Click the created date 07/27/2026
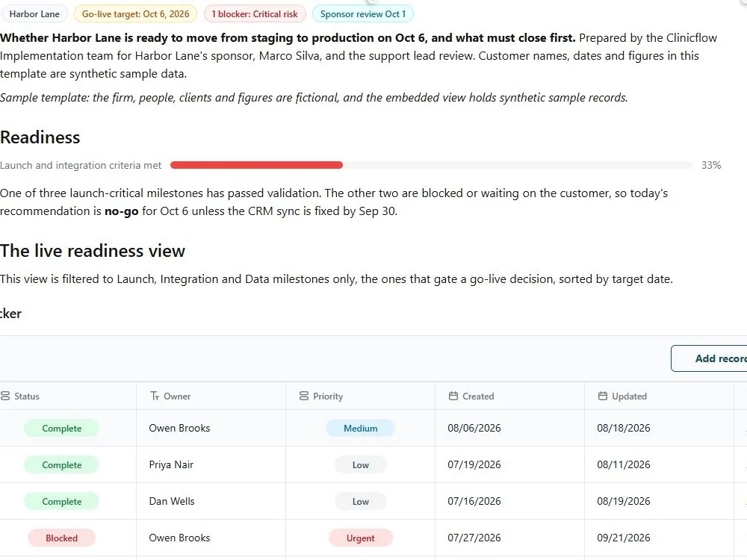Image resolution: width=747 pixels, height=560 pixels. [x=474, y=538]
